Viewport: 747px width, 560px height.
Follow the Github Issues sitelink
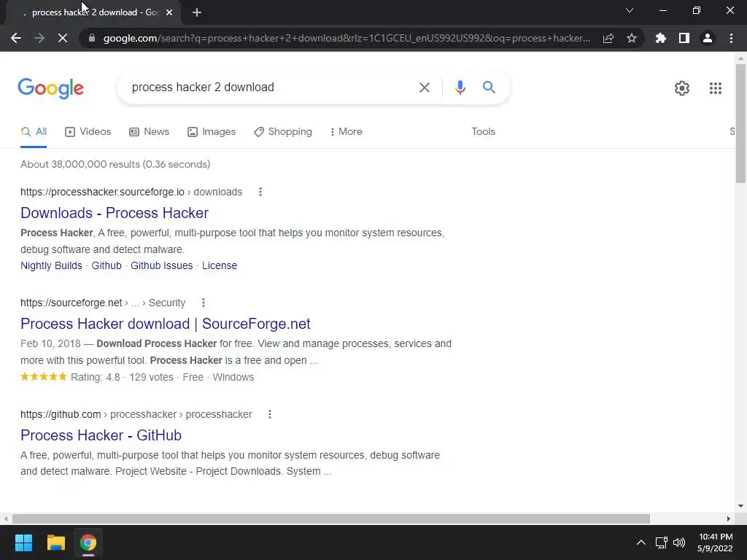(x=161, y=265)
